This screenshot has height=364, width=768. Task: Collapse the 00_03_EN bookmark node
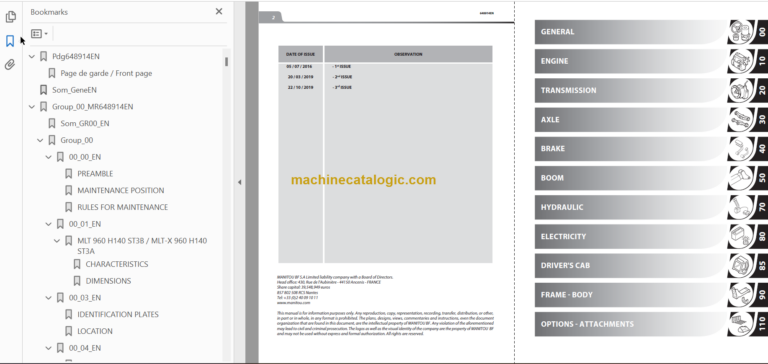click(48, 298)
